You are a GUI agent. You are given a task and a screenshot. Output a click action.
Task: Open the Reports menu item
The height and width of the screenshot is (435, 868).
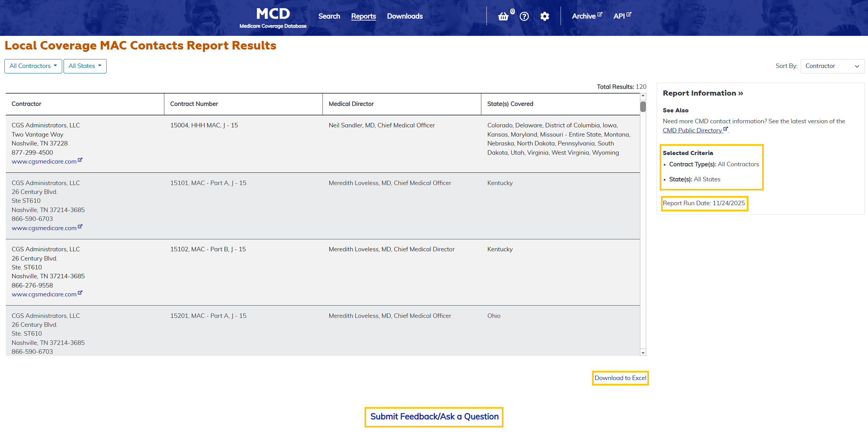[x=363, y=16]
